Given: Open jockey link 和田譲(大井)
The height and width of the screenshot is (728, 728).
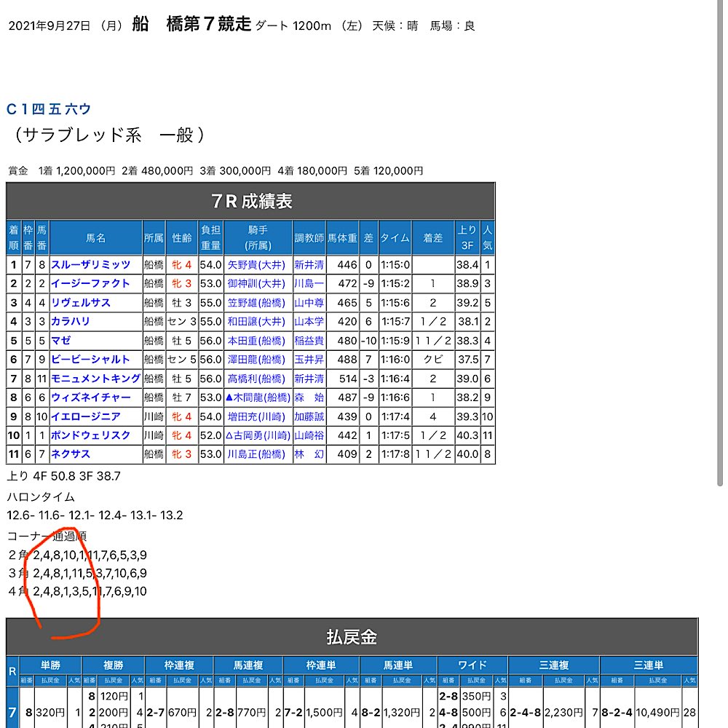Looking at the screenshot, I should point(256,321).
